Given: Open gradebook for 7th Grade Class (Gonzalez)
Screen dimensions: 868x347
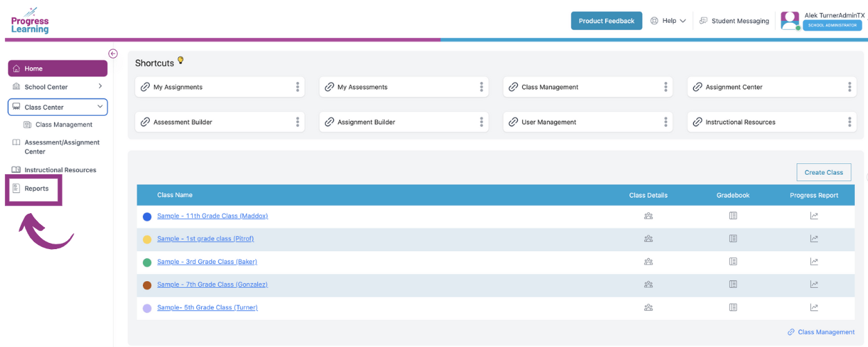Looking at the screenshot, I should (733, 285).
